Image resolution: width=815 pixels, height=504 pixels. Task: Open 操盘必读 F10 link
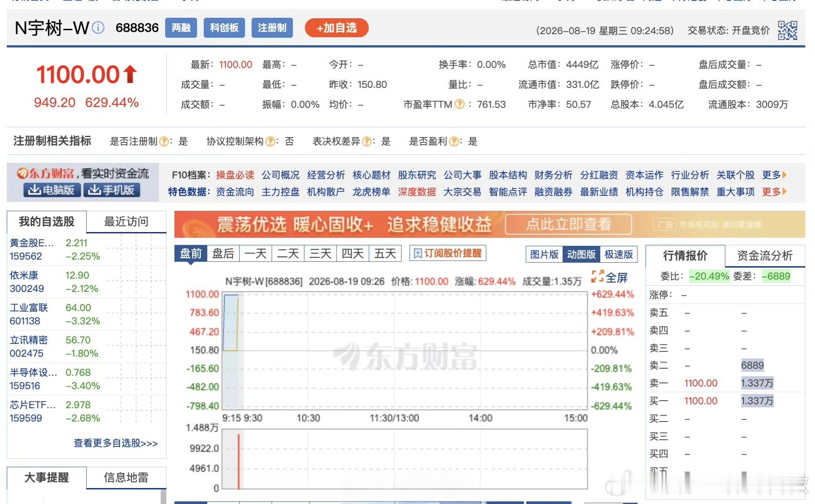coord(235,175)
